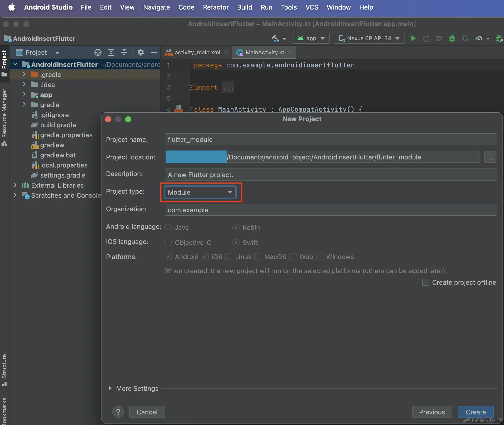The width and height of the screenshot is (504, 425).
Task: Click the Project name input field
Action: pos(330,140)
